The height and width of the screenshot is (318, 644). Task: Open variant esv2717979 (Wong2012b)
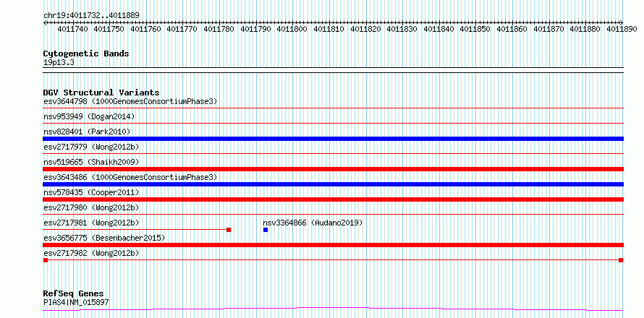tap(91, 147)
